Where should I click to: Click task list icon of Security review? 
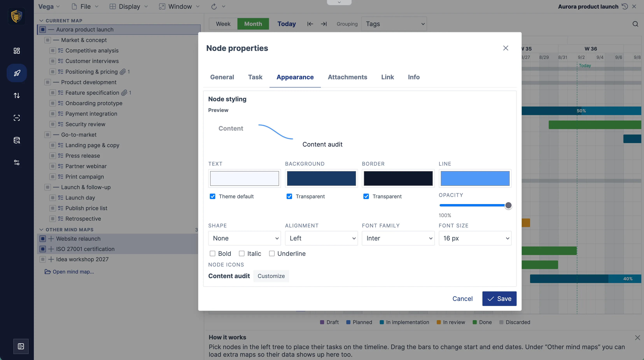pos(60,124)
